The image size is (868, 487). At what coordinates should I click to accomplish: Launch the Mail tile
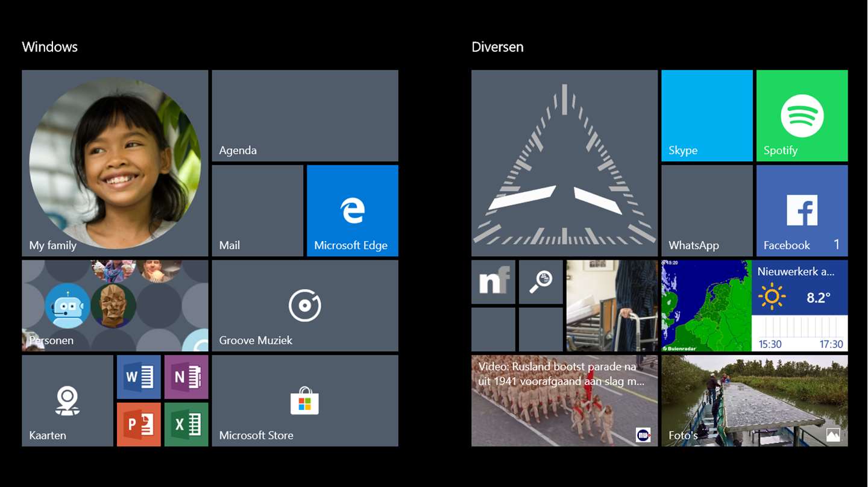tap(257, 211)
